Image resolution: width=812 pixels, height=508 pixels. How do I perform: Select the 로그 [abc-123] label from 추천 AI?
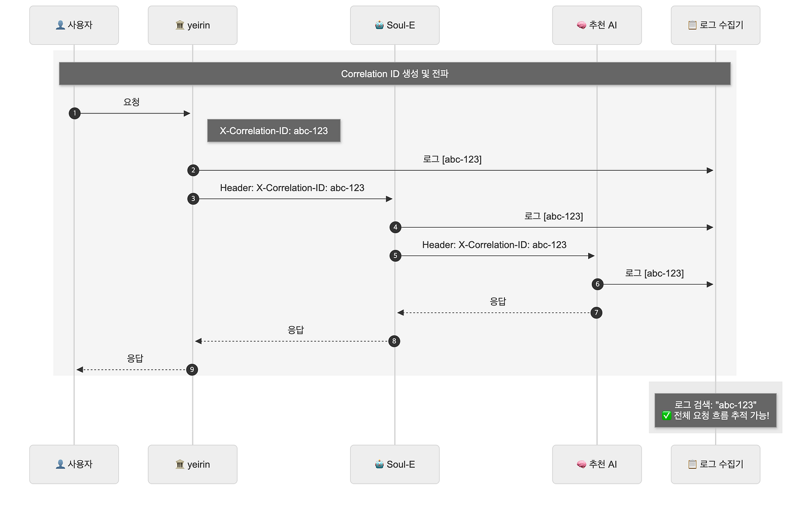click(x=654, y=273)
